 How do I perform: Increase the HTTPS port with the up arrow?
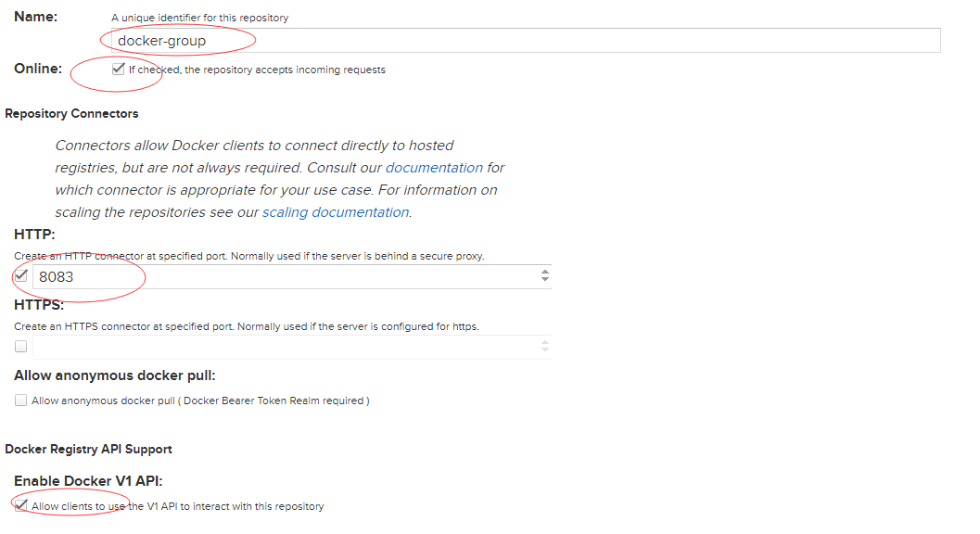tap(545, 342)
